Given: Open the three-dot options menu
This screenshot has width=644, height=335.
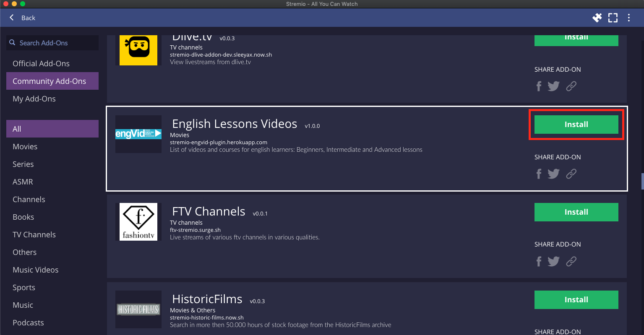Looking at the screenshot, I should [628, 18].
